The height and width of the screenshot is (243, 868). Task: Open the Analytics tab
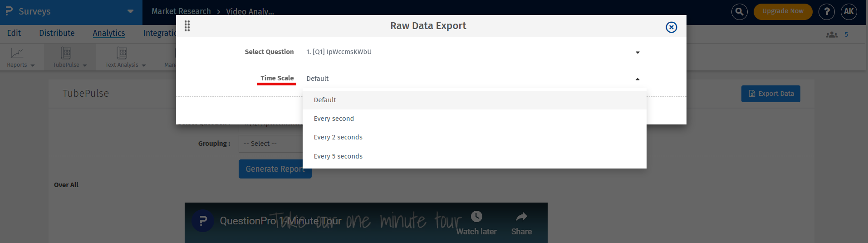point(109,33)
